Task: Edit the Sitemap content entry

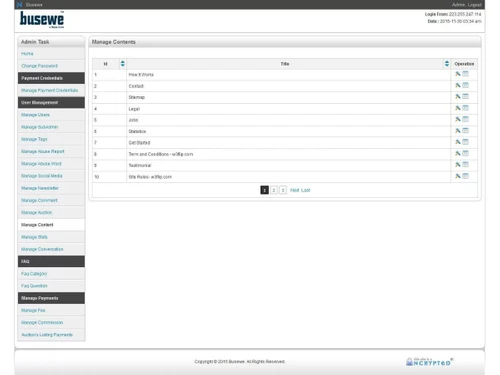Action: [458, 97]
